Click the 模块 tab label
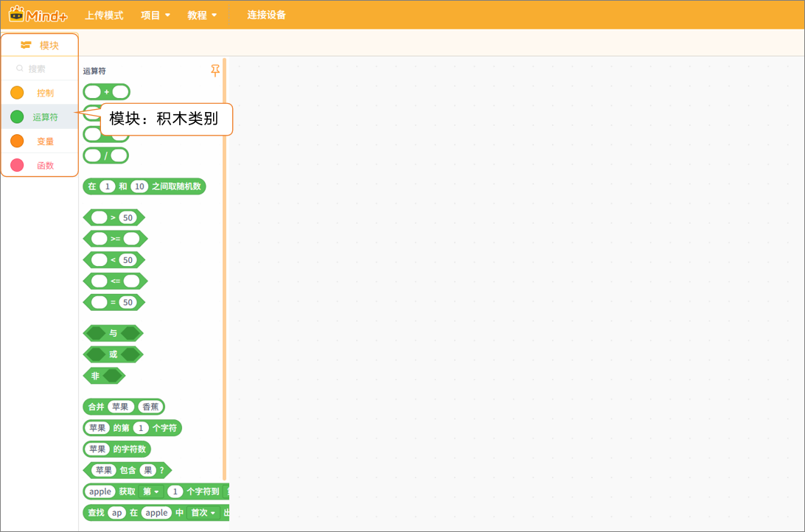This screenshot has width=805, height=532. pos(49,45)
